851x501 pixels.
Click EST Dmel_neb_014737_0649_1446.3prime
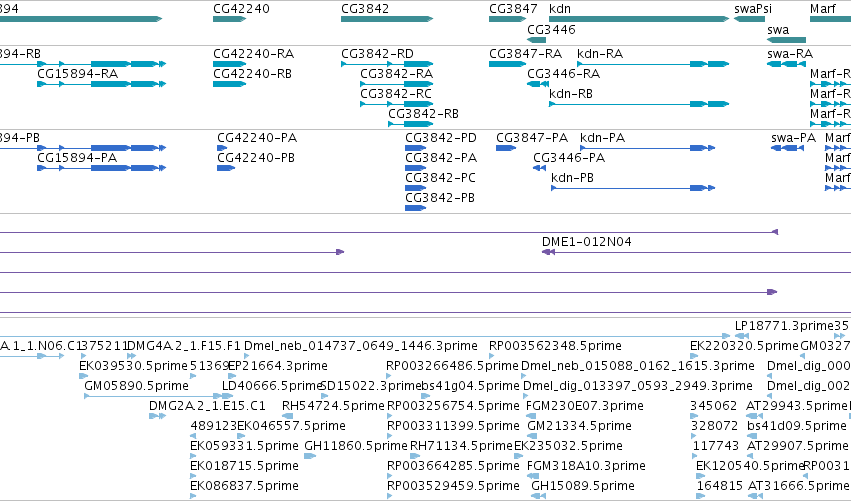point(360,346)
